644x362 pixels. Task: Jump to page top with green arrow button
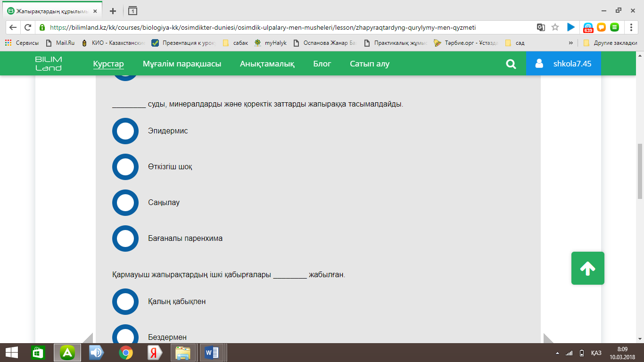pos(588,268)
